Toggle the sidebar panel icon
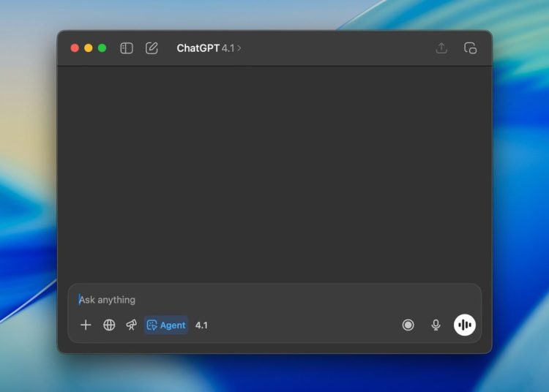 tap(127, 48)
